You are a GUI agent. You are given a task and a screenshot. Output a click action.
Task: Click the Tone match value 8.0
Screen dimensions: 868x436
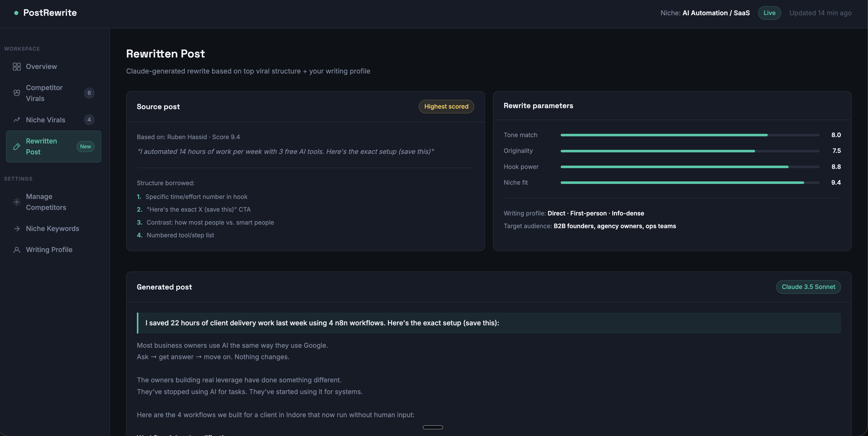pos(836,135)
